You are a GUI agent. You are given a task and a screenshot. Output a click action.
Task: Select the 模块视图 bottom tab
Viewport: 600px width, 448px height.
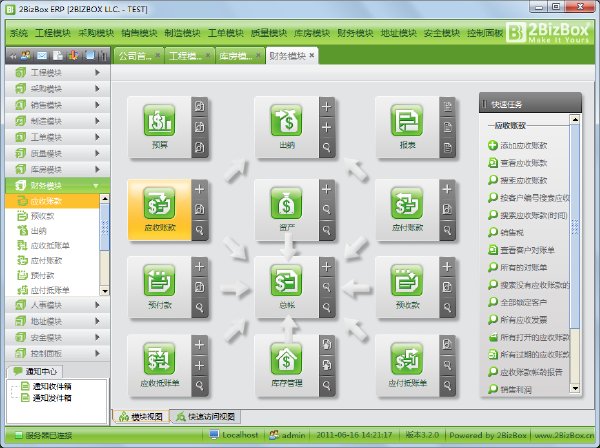point(141,416)
